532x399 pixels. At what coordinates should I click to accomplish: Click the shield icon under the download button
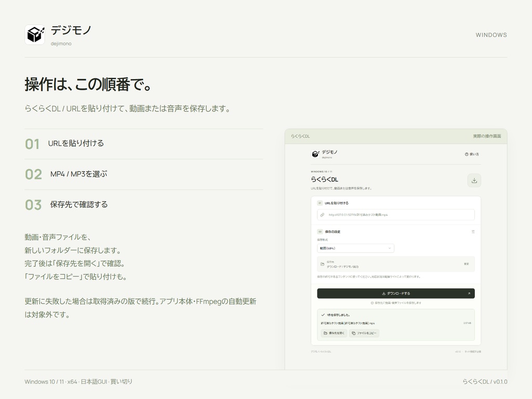(372, 303)
